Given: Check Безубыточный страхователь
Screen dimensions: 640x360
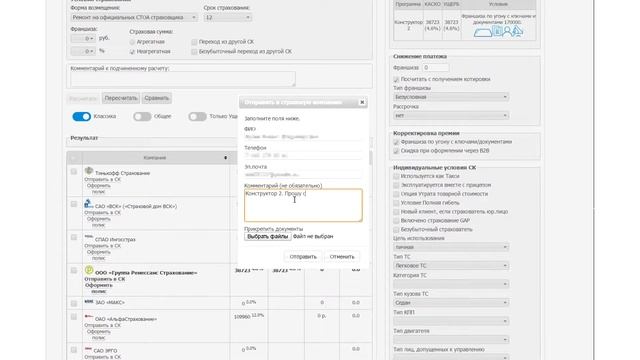Looking at the screenshot, I should [x=396, y=230].
